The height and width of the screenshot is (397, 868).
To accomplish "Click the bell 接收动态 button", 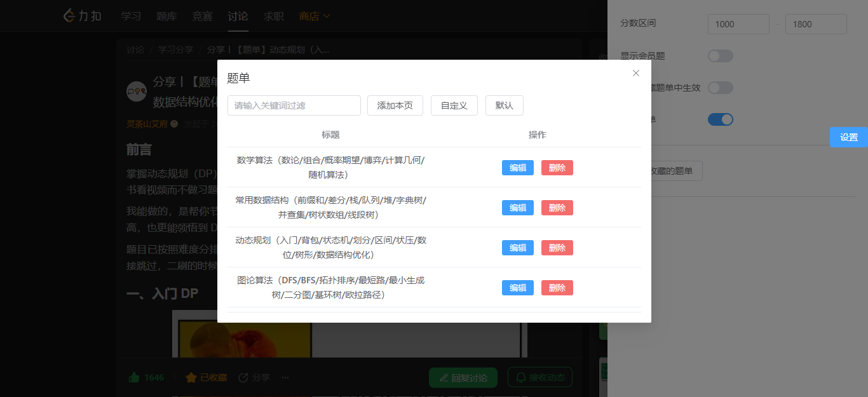I will pyautogui.click(x=539, y=377).
